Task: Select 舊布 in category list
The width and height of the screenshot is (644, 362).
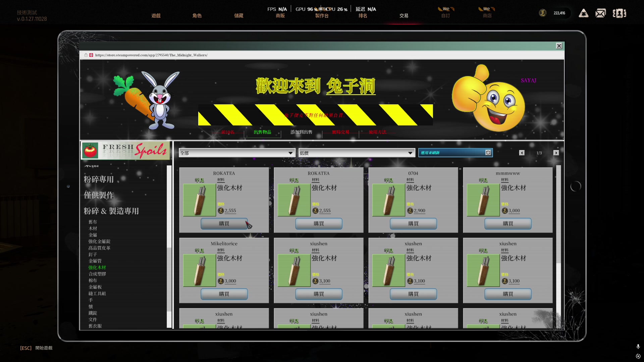Action: tap(93, 222)
